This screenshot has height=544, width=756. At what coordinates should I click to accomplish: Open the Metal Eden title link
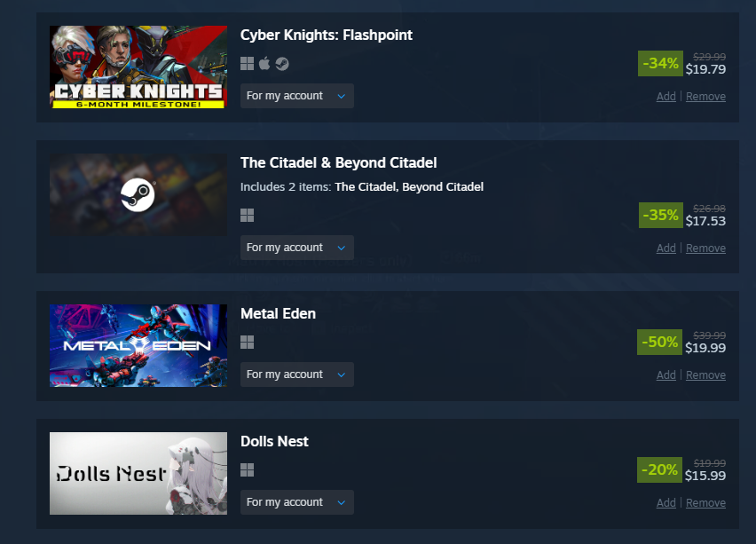pos(279,313)
